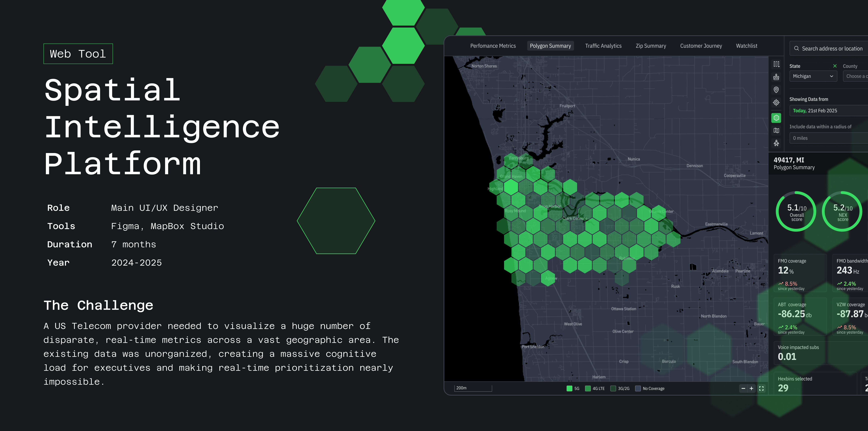Clear the State filter with green X
Viewport: 868px width, 431px height.
point(835,66)
